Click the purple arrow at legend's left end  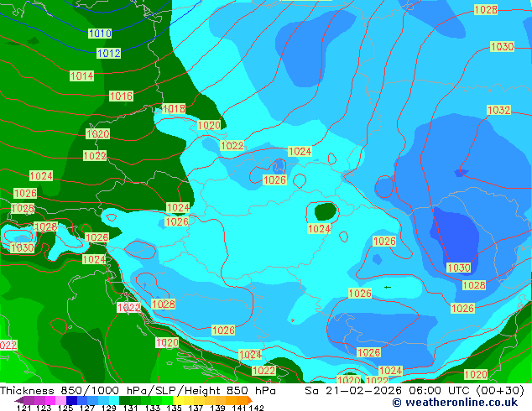click(19, 400)
